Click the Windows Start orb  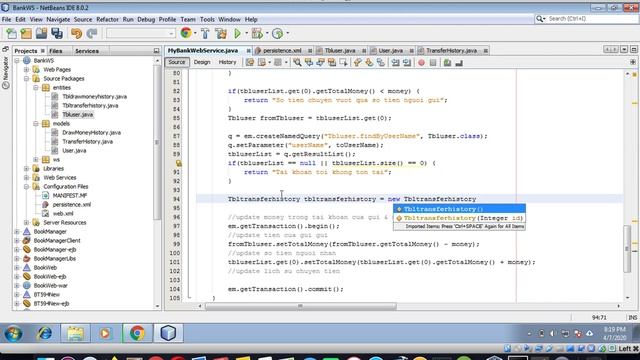(13, 333)
